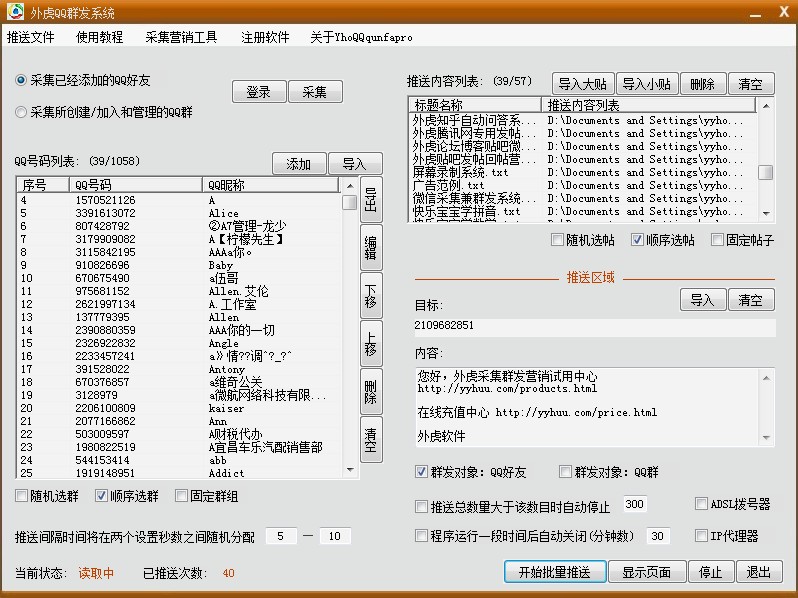Tick the 固定帖子 checkbox
798x598 pixels.
pos(717,240)
